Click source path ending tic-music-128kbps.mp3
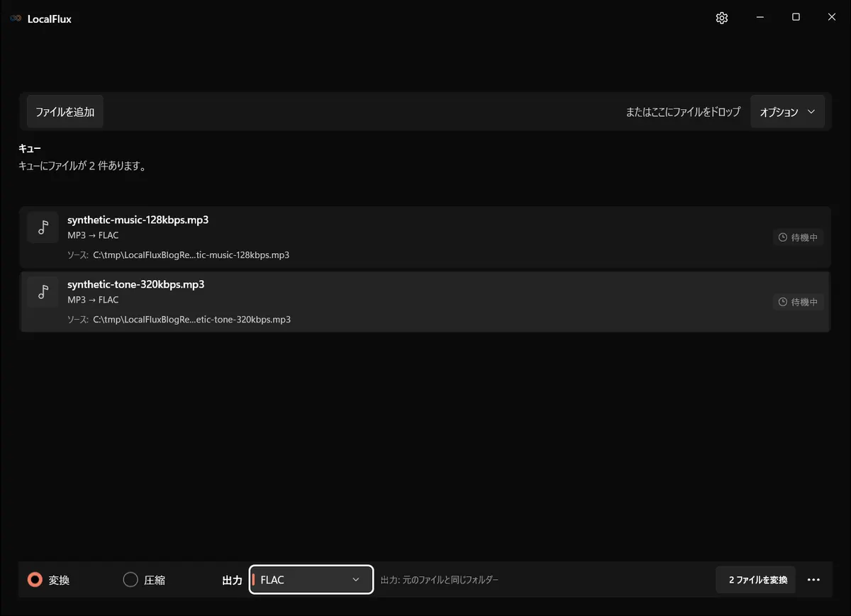 191,255
